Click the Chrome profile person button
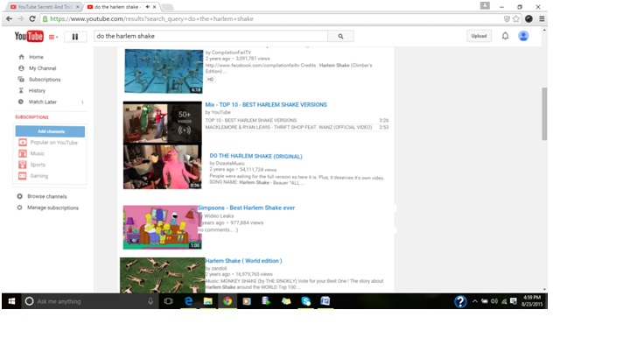 485,6
